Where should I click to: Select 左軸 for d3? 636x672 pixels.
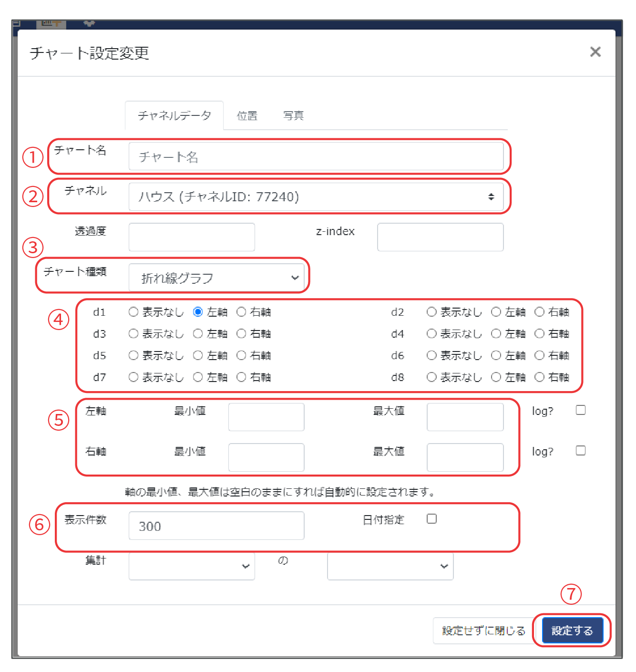coord(198,334)
